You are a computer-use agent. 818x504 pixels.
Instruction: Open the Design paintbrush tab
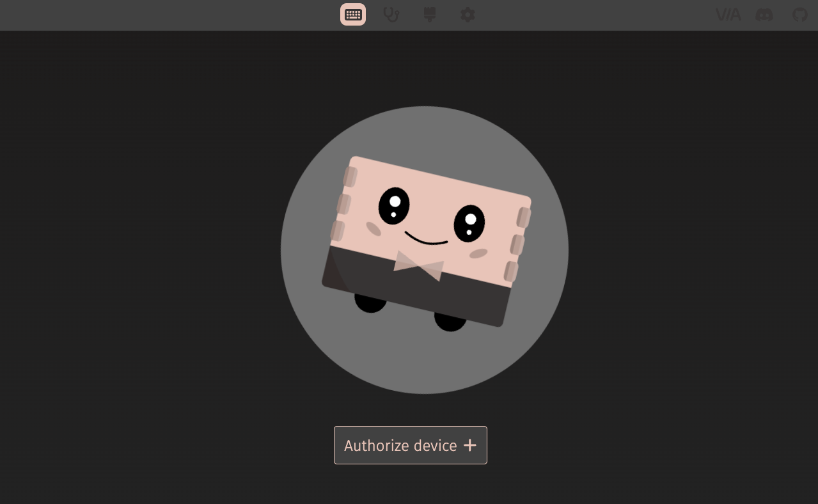430,15
